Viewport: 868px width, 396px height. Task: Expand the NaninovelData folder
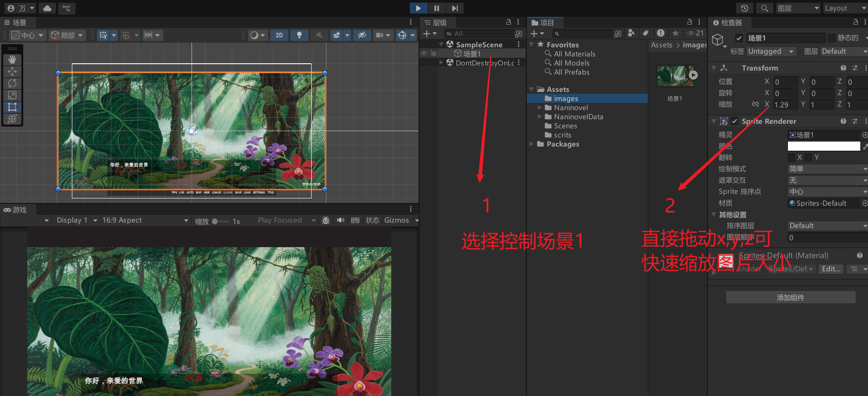540,117
